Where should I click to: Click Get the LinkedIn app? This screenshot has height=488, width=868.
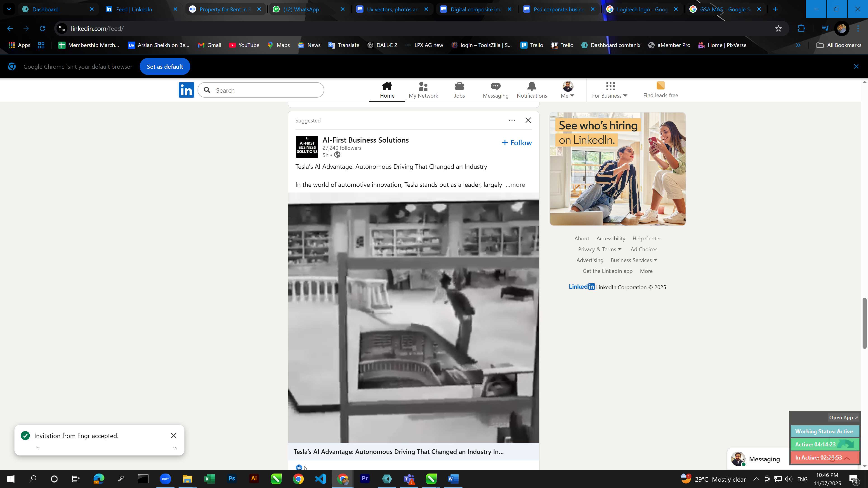pos(608,271)
